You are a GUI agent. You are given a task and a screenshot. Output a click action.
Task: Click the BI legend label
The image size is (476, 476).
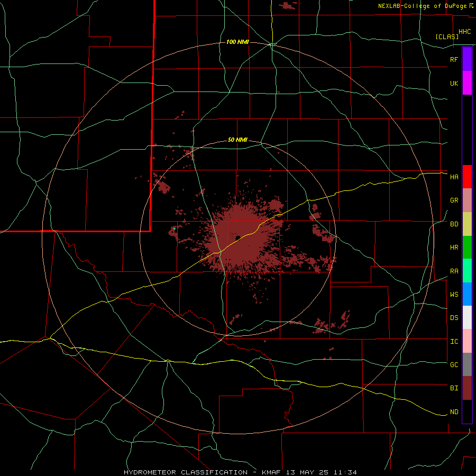click(454, 388)
